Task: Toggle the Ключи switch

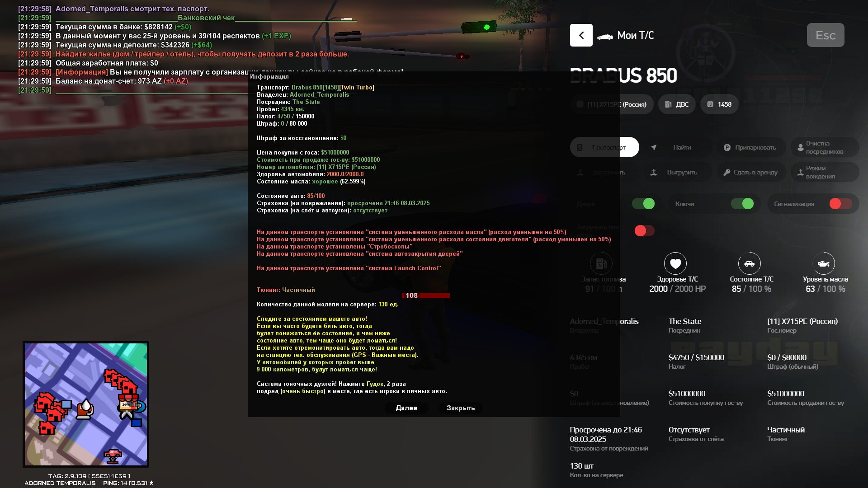Action: [x=742, y=204]
